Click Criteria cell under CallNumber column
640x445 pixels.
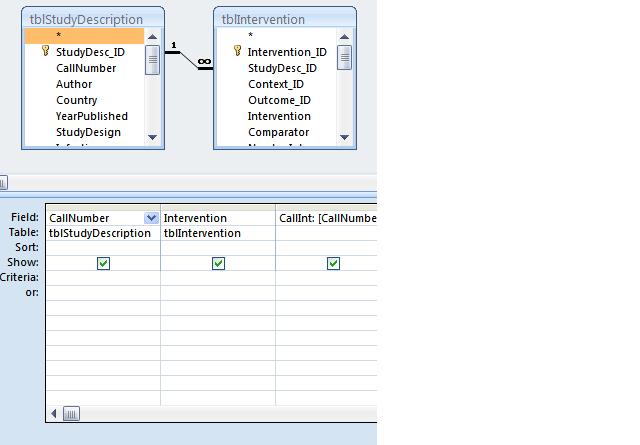[103, 278]
